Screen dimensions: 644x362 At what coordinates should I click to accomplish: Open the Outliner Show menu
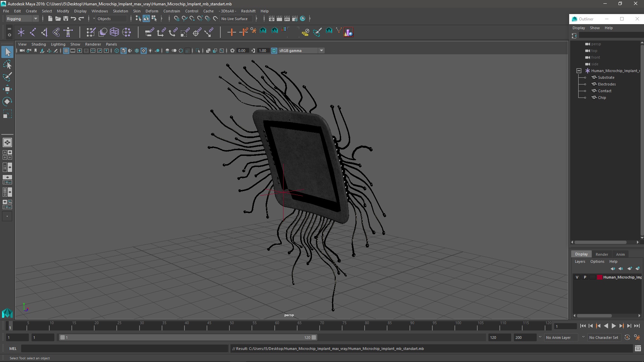click(595, 28)
